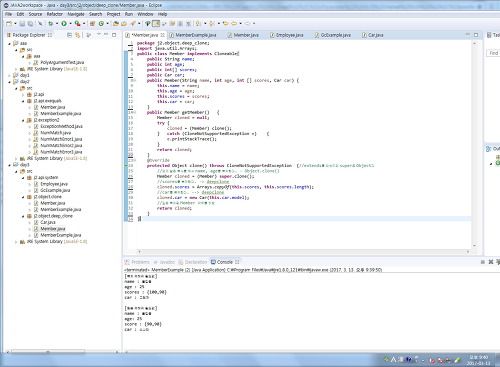Click the New file toolbar icon
The width and height of the screenshot is (500, 367).
point(9,24)
